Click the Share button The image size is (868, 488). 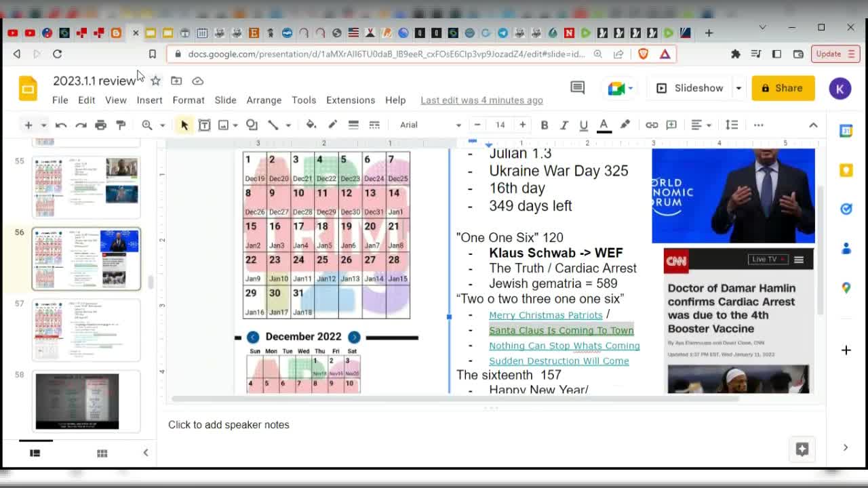pyautogui.click(x=783, y=88)
